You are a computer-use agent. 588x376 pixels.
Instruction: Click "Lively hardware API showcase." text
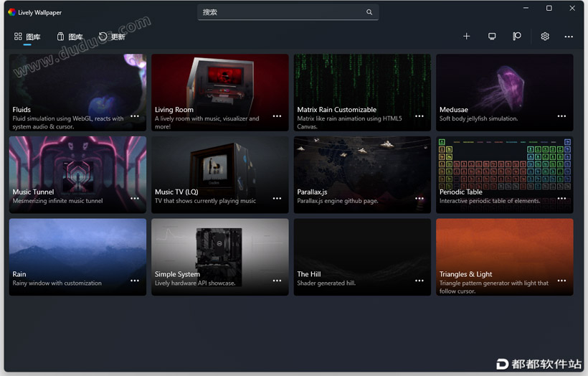195,283
